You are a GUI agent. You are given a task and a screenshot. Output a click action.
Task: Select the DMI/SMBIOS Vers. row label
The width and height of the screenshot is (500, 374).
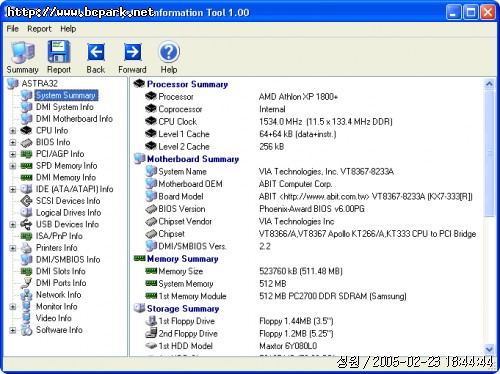click(192, 246)
